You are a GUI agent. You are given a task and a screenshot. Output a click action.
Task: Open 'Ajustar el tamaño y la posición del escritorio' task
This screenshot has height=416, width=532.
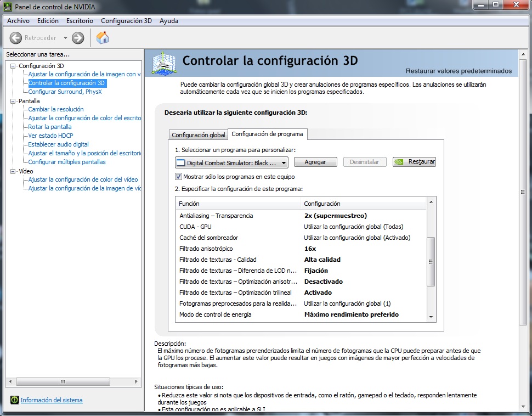[84, 153]
